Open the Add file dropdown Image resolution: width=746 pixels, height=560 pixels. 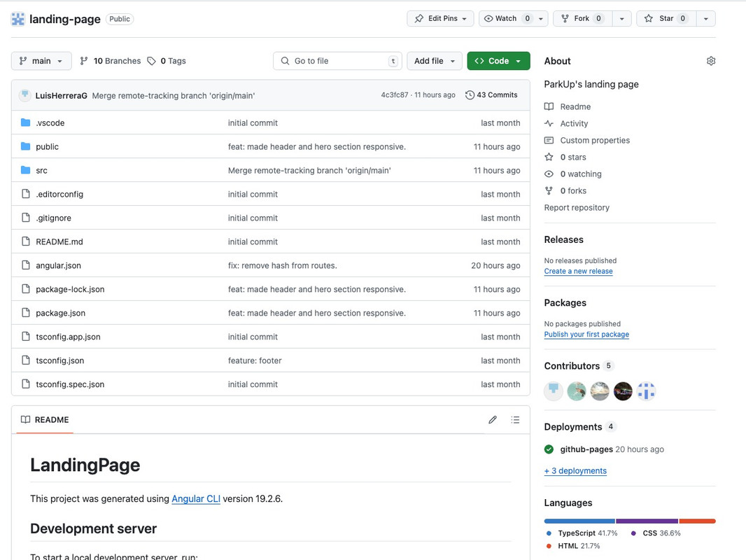[435, 61]
